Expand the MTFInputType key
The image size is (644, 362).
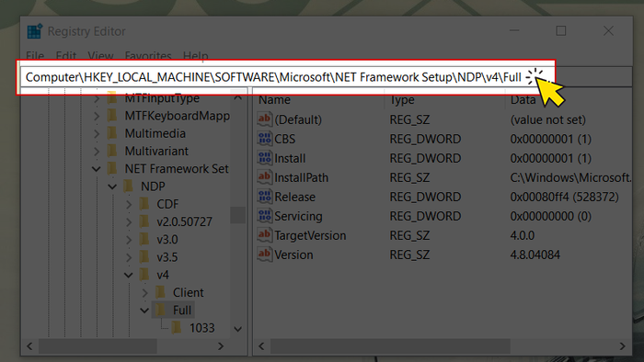(x=96, y=99)
